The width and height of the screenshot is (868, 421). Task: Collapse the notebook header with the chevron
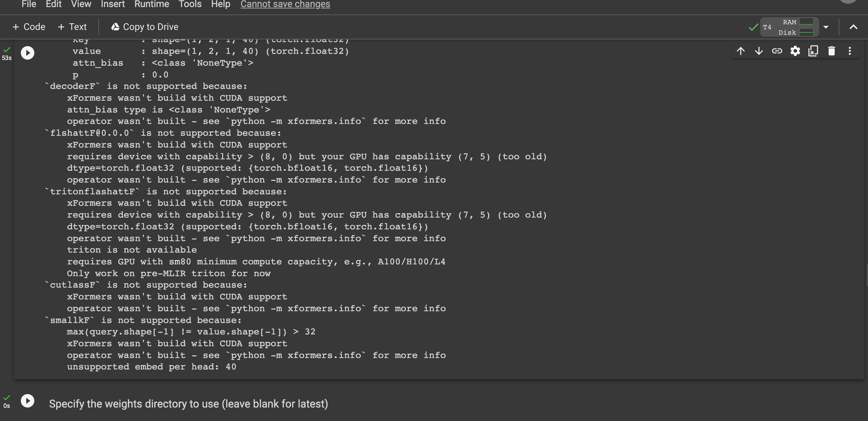click(x=853, y=27)
